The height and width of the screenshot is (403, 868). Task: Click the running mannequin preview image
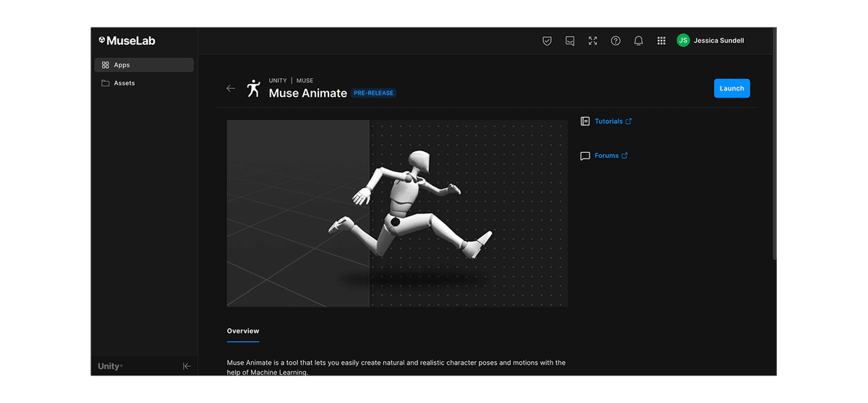click(x=397, y=213)
